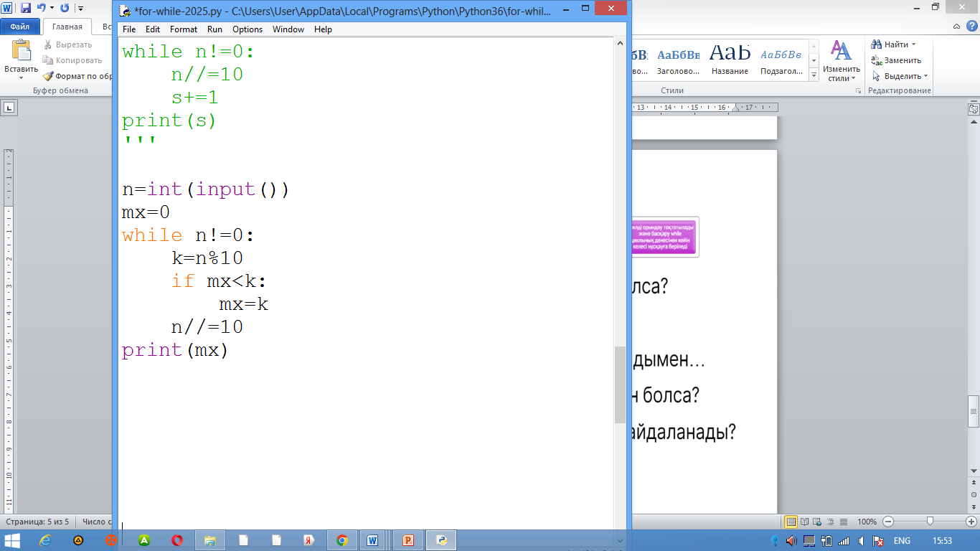The height and width of the screenshot is (551, 980).
Task: Select the Название title style in Word
Action: pyautogui.click(x=730, y=58)
